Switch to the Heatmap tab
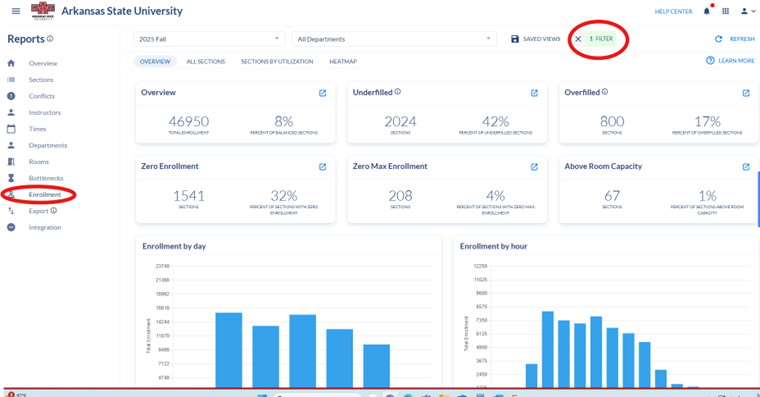This screenshot has height=397, width=760. point(343,62)
